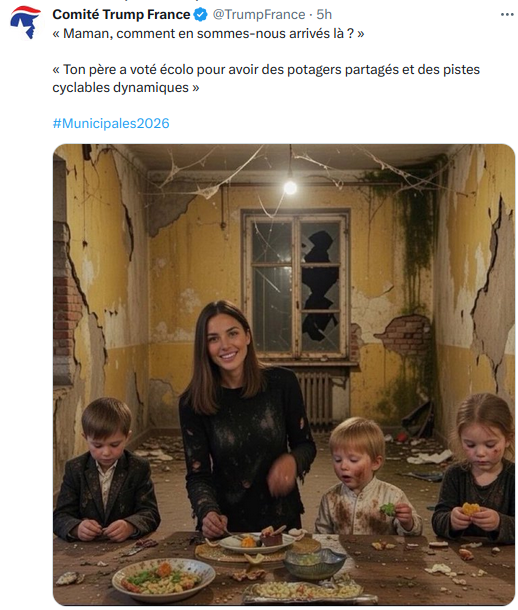Click the Comité Trump France display name
Image resolution: width=518 pixels, height=610 pixels.
click(121, 14)
